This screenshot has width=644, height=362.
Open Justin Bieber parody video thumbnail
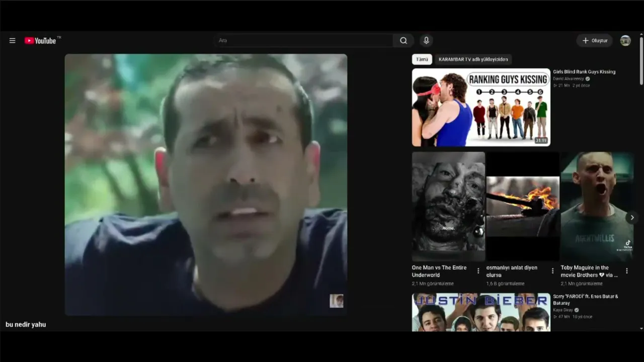(x=481, y=312)
